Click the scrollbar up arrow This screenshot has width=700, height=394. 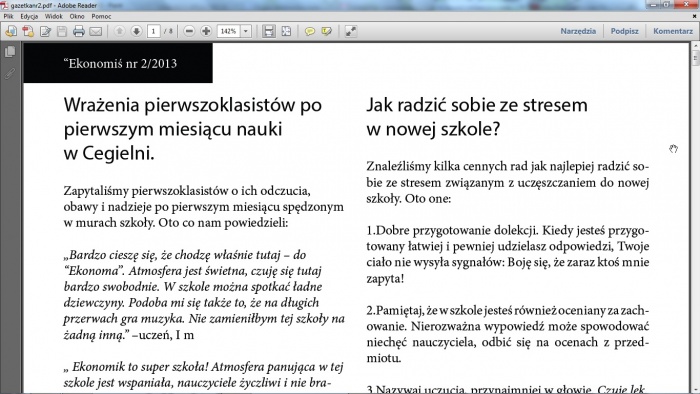696,46
